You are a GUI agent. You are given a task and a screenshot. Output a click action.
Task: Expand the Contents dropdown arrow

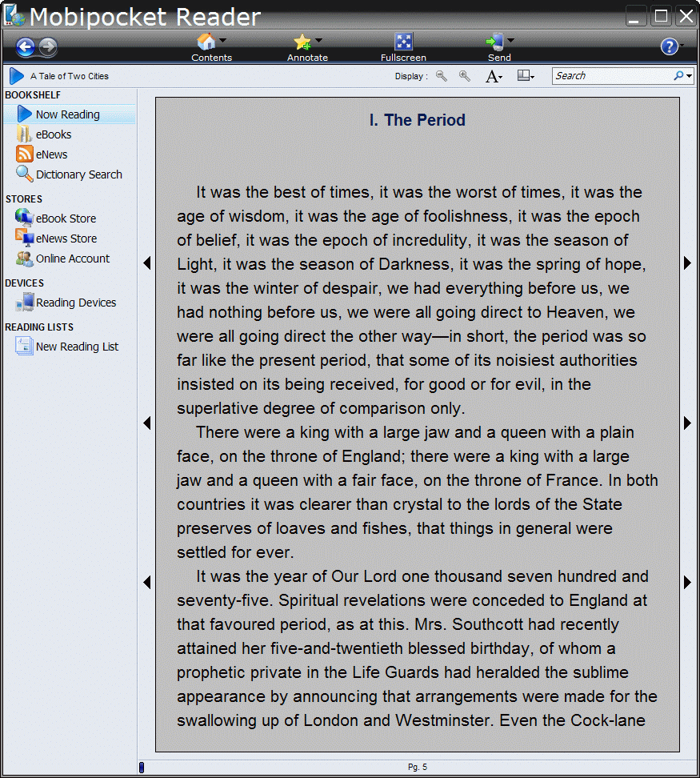pos(222,40)
